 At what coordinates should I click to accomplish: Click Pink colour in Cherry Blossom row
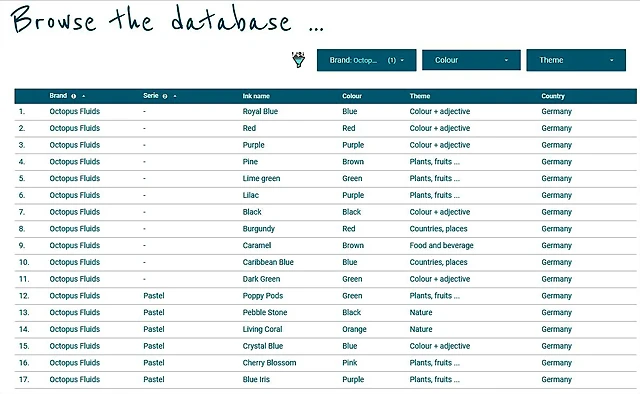point(349,363)
